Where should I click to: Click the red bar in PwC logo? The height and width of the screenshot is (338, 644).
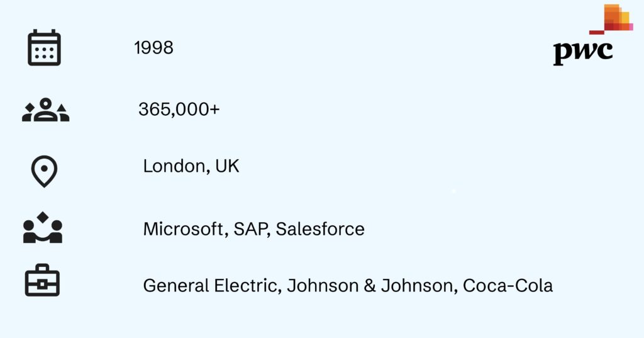597,32
